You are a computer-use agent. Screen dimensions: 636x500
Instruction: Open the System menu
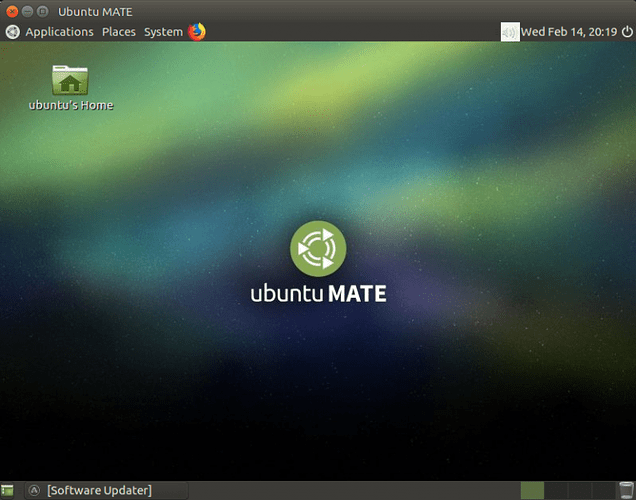163,32
